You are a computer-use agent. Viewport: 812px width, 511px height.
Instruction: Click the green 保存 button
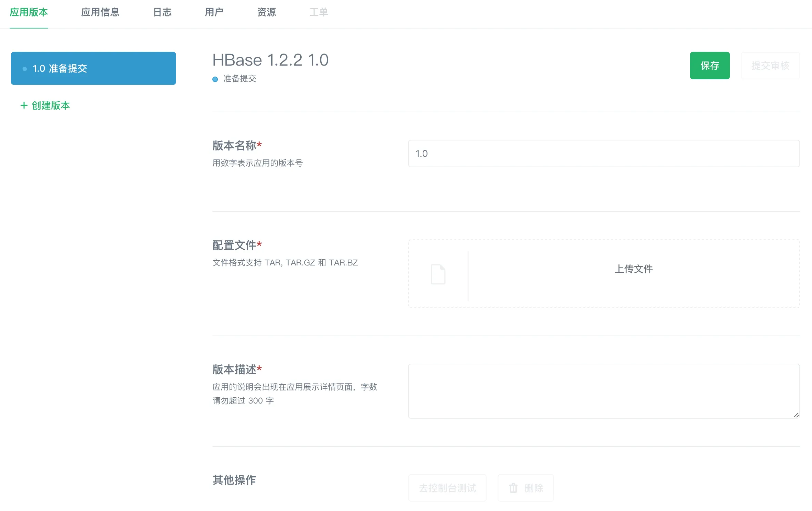[710, 66]
